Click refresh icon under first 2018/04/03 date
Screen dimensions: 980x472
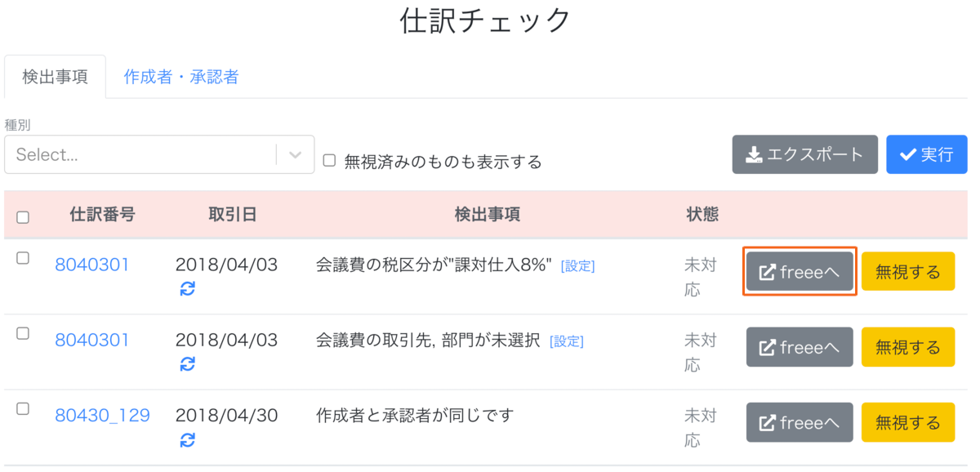pos(188,289)
